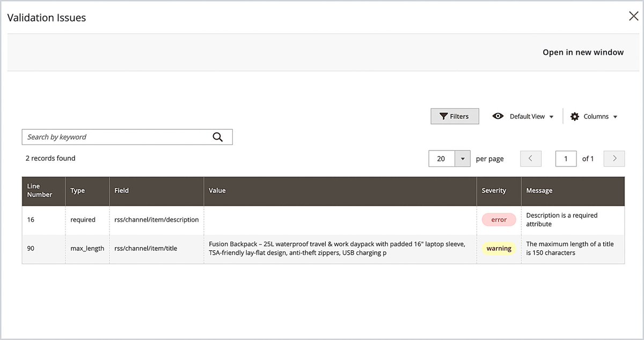The height and width of the screenshot is (340, 644).
Task: Click the red error severity badge
Action: (x=499, y=220)
